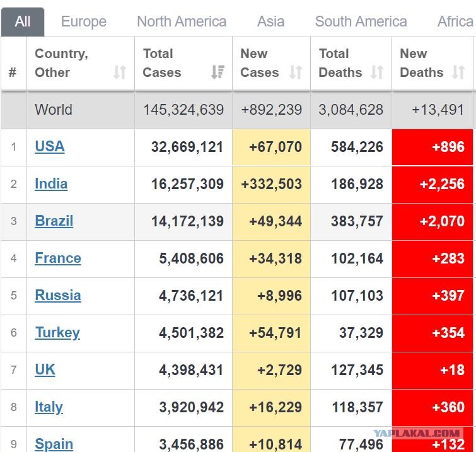Click the Russia link
Image resolution: width=476 pixels, height=452 pixels.
(x=58, y=295)
